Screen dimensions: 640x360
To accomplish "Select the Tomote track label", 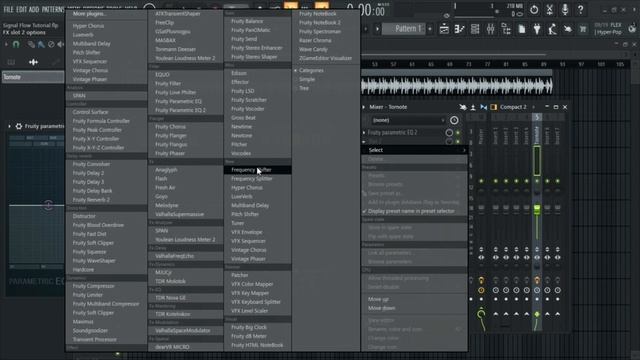I will tap(33, 77).
